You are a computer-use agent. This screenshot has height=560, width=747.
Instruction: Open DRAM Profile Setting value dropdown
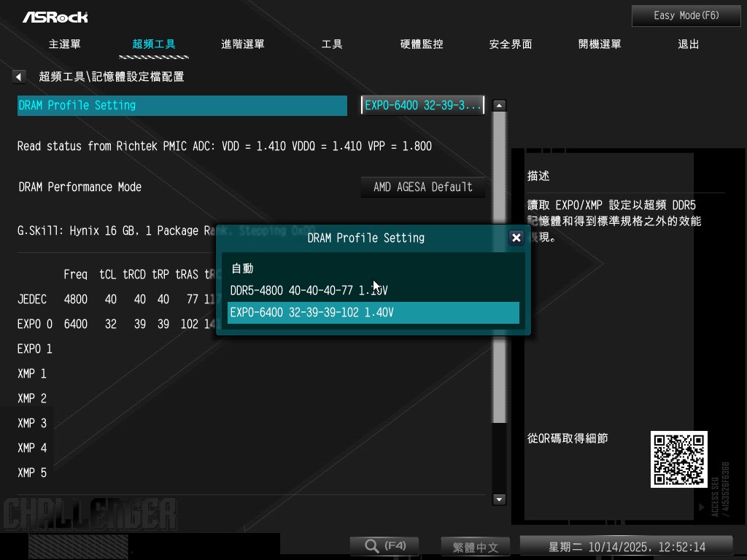[423, 105]
